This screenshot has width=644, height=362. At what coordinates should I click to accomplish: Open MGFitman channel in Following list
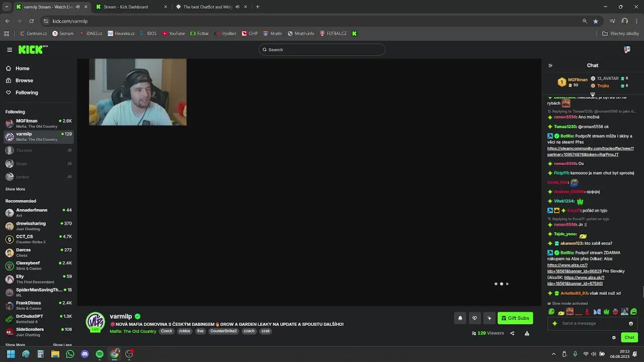[39, 123]
